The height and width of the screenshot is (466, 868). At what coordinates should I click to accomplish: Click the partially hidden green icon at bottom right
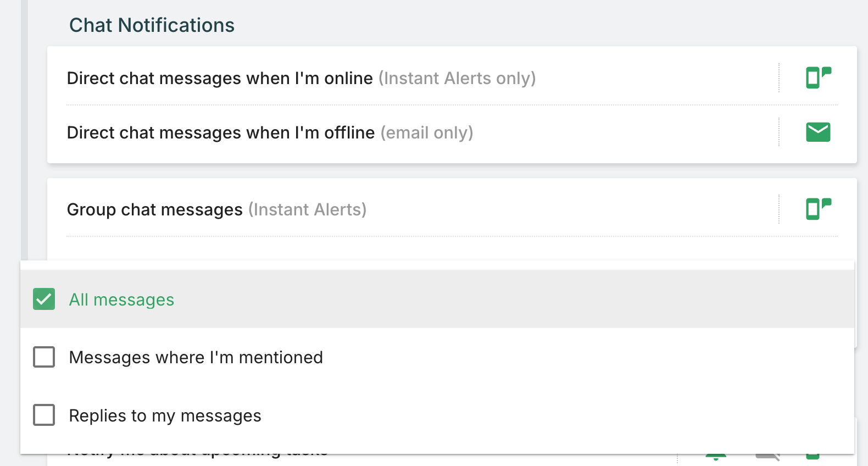[x=813, y=457]
